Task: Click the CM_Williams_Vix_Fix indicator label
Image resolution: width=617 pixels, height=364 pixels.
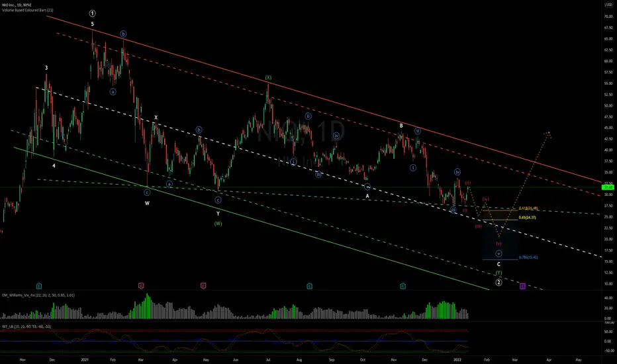Action: [38, 295]
